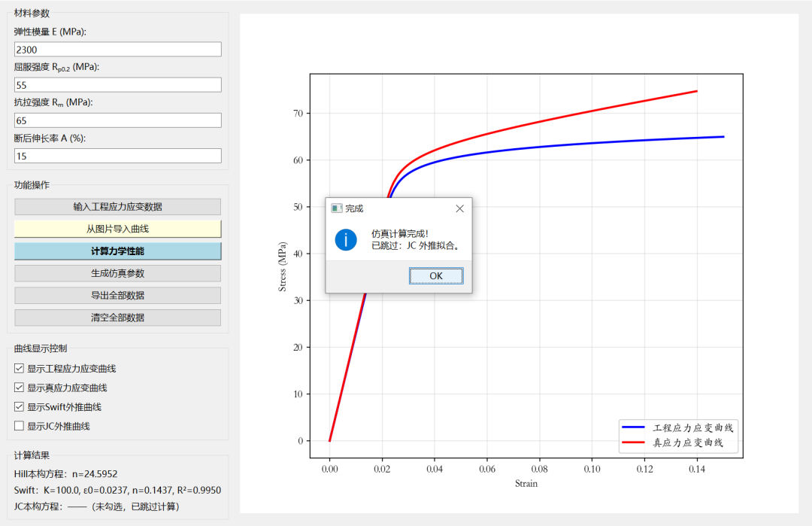Uncheck 显示Swift外推曲线 checkbox
Screen dimensions: 812x526
(19, 407)
